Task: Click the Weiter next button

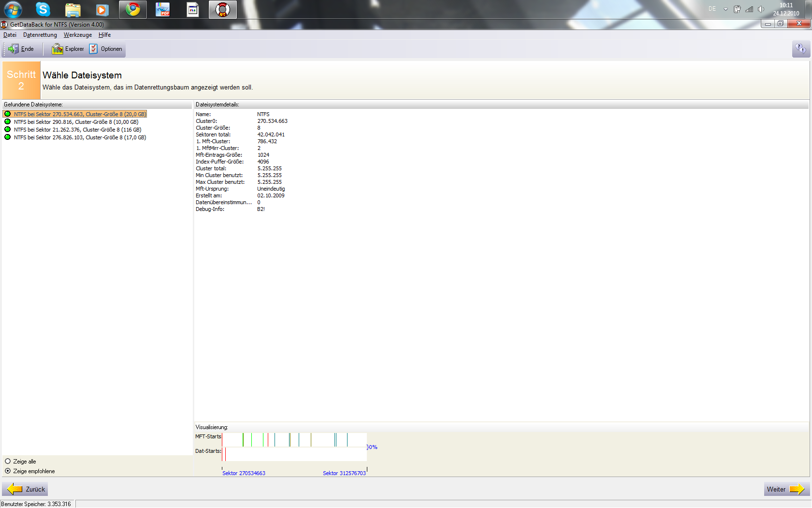Action: (x=786, y=489)
